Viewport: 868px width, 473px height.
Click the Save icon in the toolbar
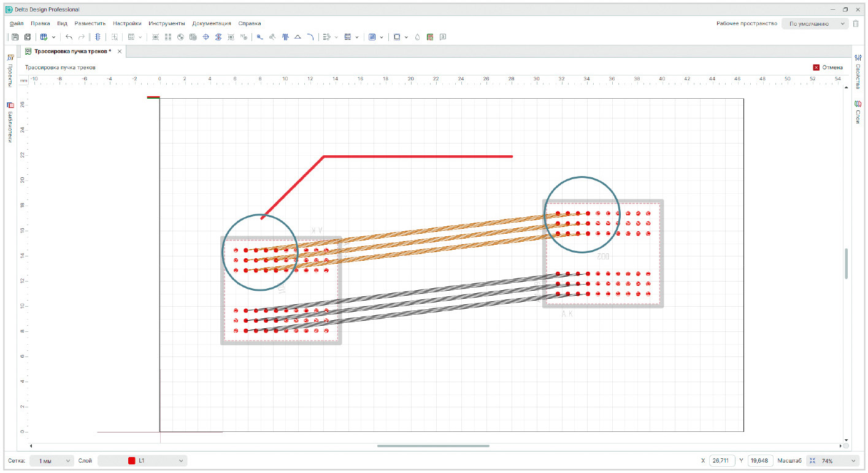click(15, 37)
